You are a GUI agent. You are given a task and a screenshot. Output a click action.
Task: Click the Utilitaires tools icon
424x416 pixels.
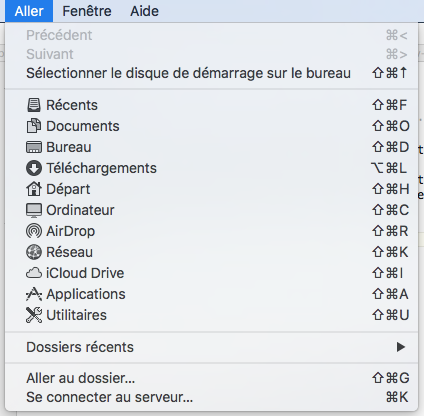34,315
